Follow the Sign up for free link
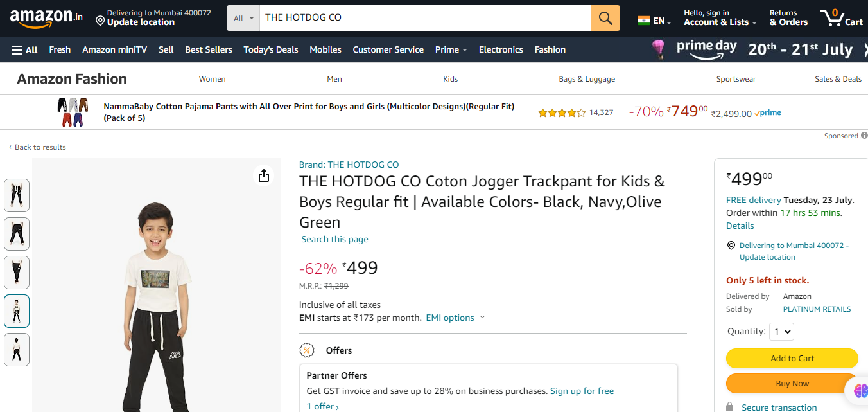The image size is (868, 412). (582, 391)
